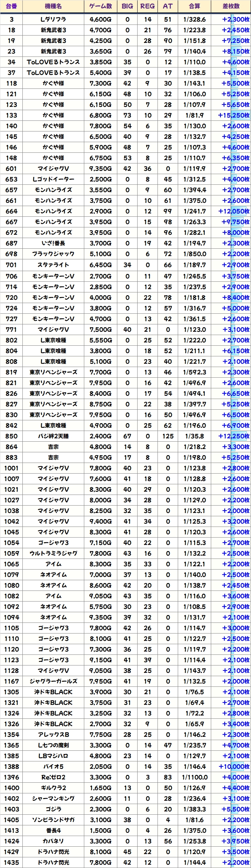Click the ジャグラーガールズ machine name
Image resolution: width=251 pixels, height=868 pixels.
coord(53,681)
